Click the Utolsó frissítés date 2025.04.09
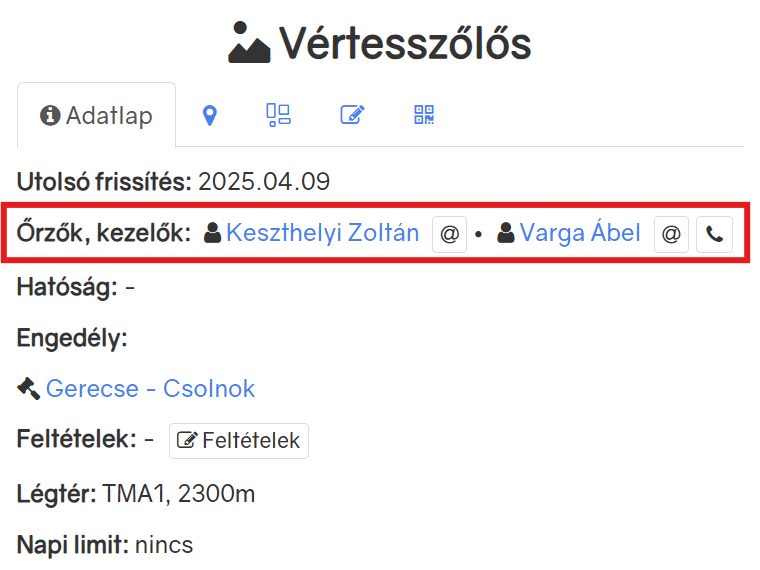 (x=264, y=182)
